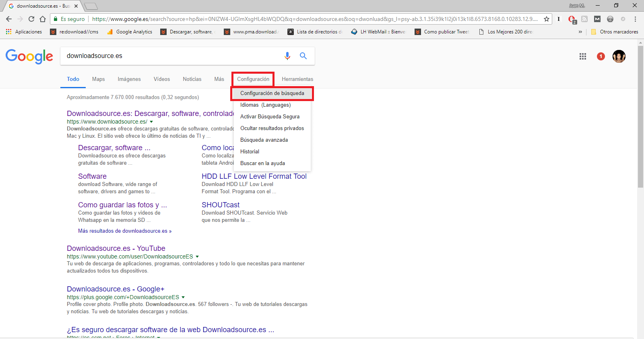Expand the arrow next to Google+ result URL
This screenshot has width=644, height=339.
tap(183, 297)
